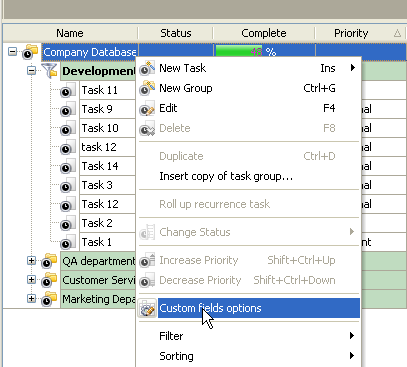Click the Task 1 clock icon
This screenshot has width=407, height=367.
(x=68, y=242)
